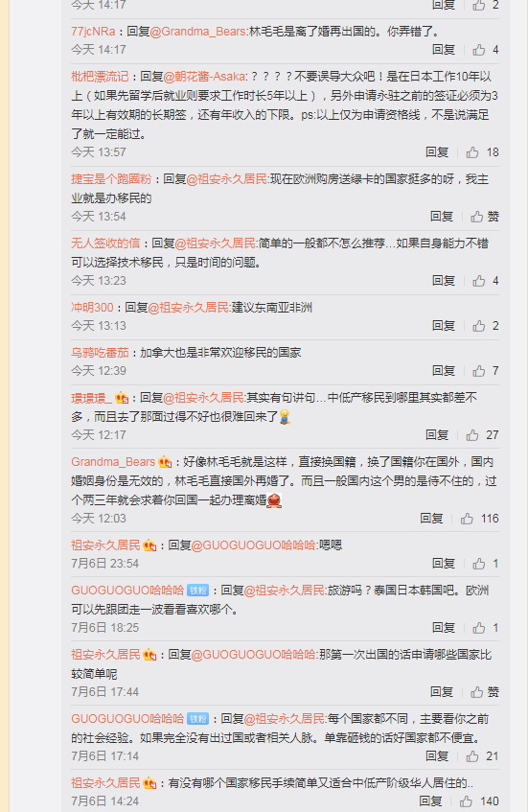Viewport: 528px width, 812px height.
Task: Click @Grandma_Bears mention in 77jcNRa's reply
Action: pos(198,32)
